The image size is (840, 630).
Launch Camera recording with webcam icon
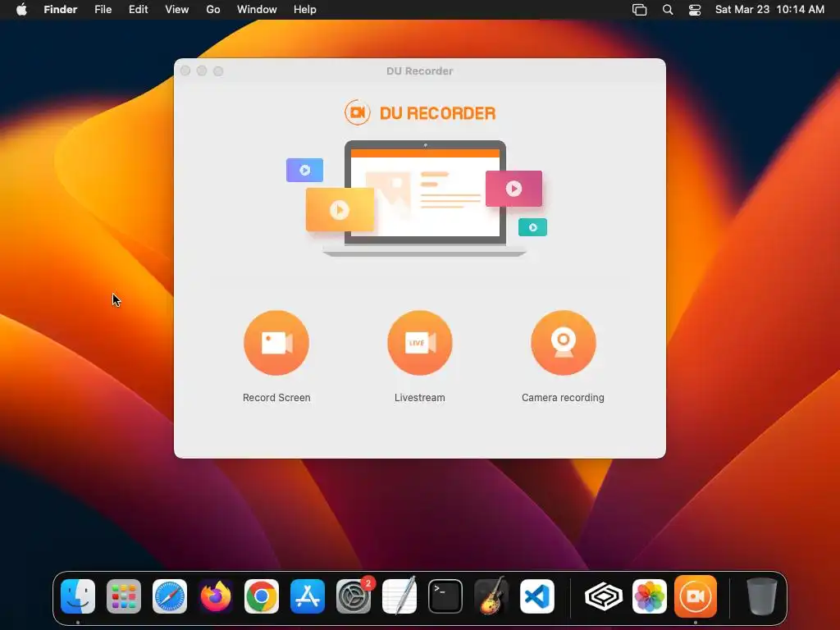pyautogui.click(x=563, y=343)
